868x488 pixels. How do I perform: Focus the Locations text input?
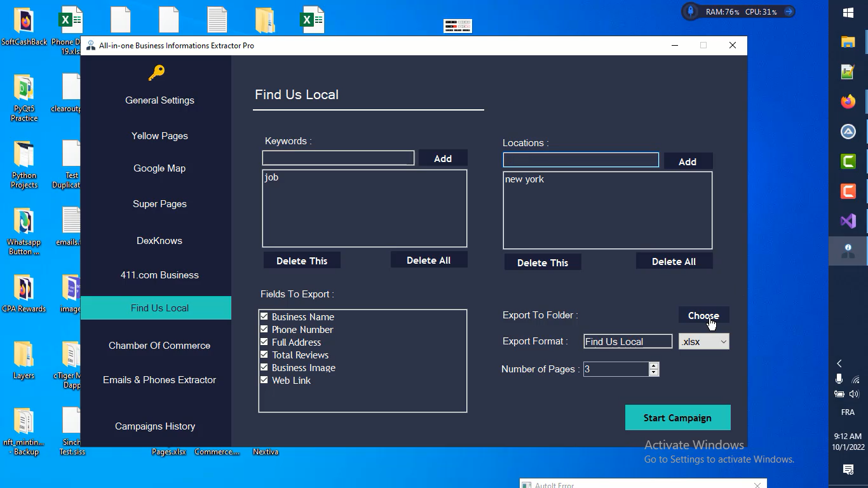(x=581, y=159)
